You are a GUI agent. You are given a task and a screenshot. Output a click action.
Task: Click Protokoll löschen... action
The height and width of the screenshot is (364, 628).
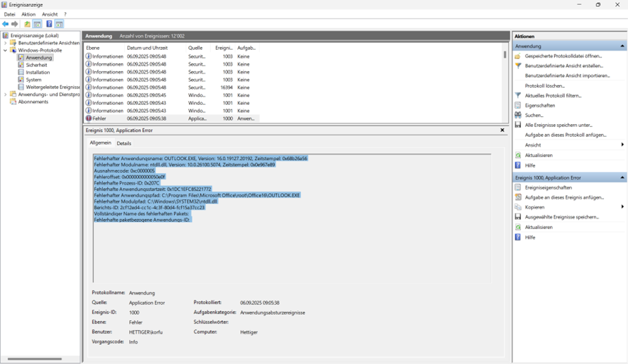point(545,86)
